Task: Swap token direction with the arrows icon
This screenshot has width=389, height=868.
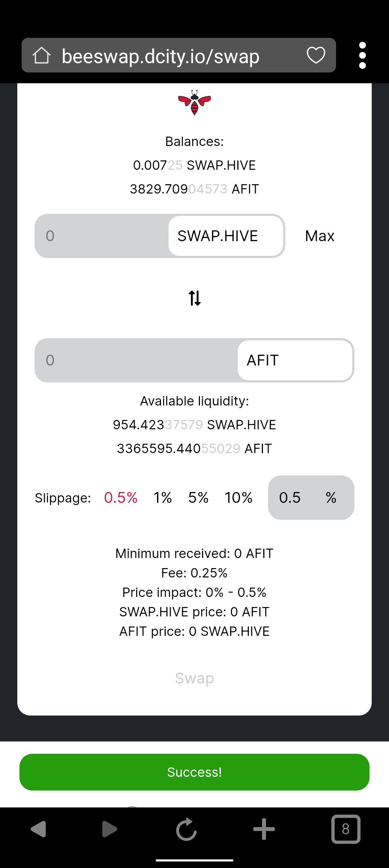Action: pos(194,298)
